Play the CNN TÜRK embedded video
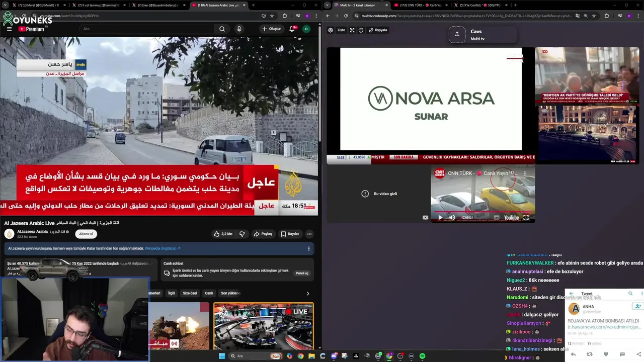Image resolution: width=644 pixels, height=362 pixels. click(440, 218)
